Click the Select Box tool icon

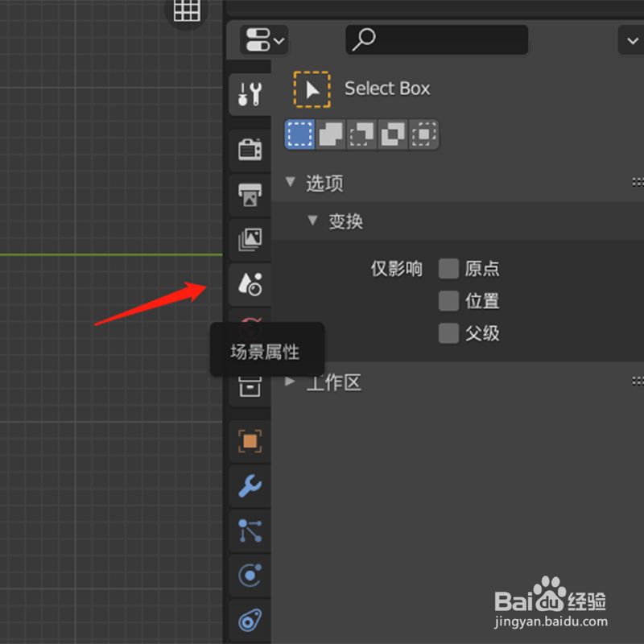click(312, 89)
